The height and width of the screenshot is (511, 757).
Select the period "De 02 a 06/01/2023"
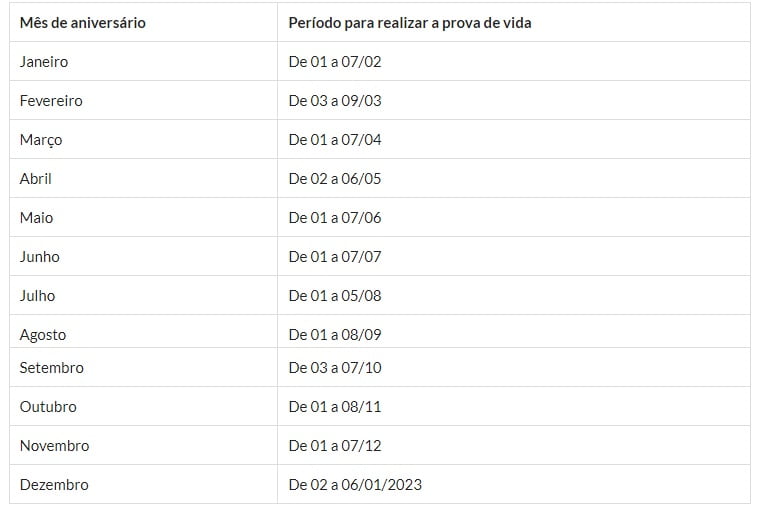point(355,484)
